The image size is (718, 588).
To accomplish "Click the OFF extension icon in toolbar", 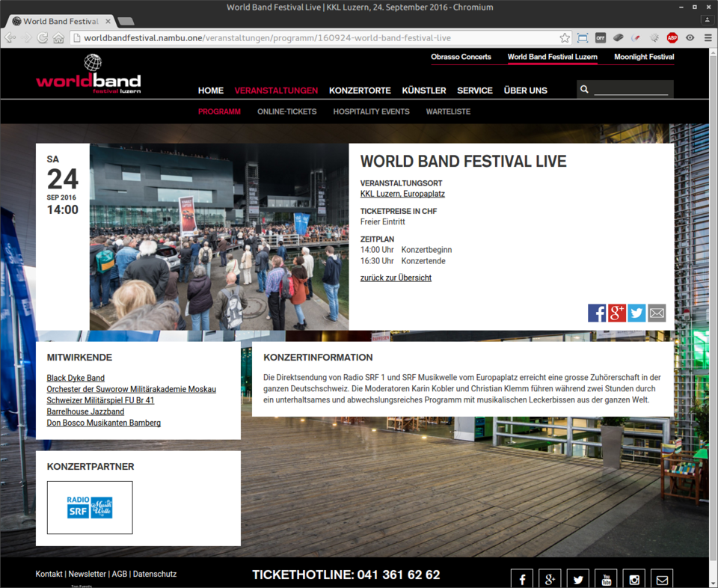I will (601, 38).
